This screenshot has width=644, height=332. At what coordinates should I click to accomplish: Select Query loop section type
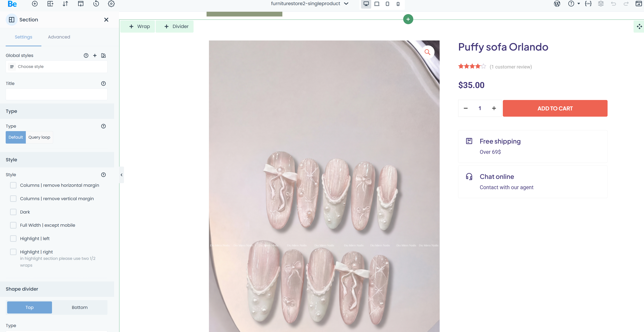tap(39, 137)
